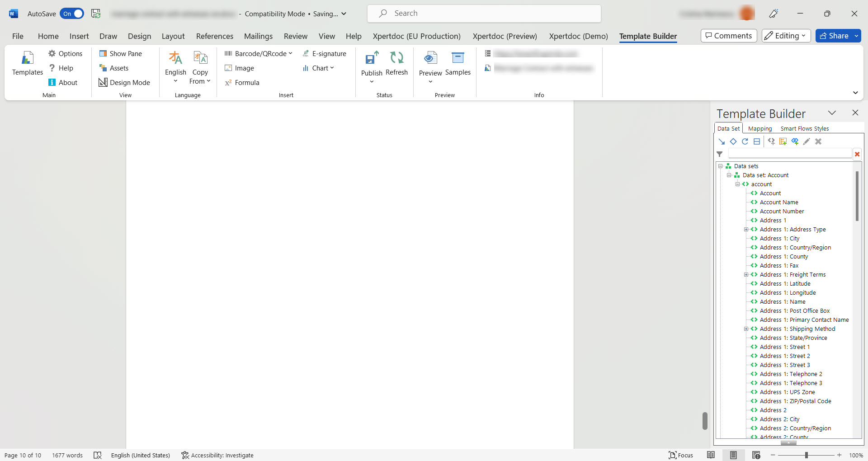
Task: Collapse the Data sets tree node
Action: [721, 166]
